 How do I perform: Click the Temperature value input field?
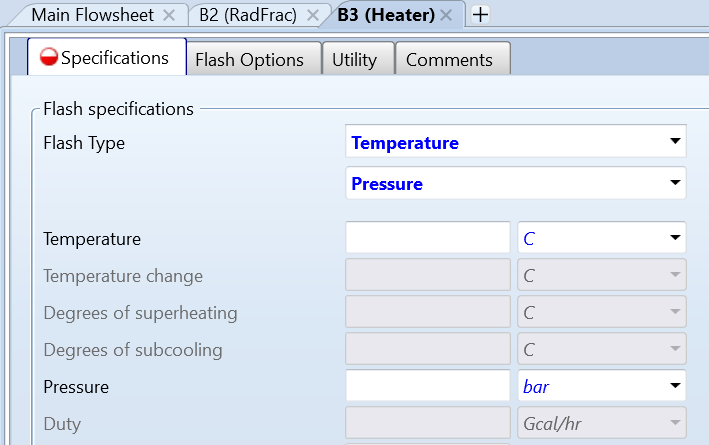pyautogui.click(x=427, y=239)
